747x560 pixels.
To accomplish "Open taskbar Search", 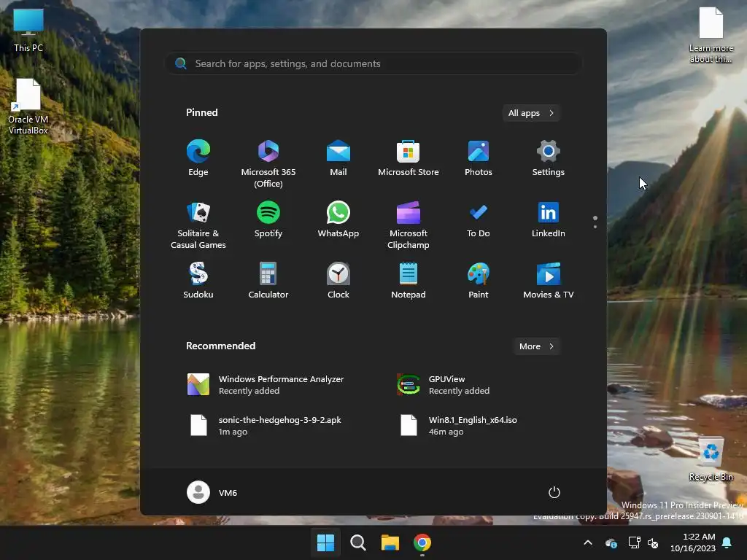I will pyautogui.click(x=357, y=542).
